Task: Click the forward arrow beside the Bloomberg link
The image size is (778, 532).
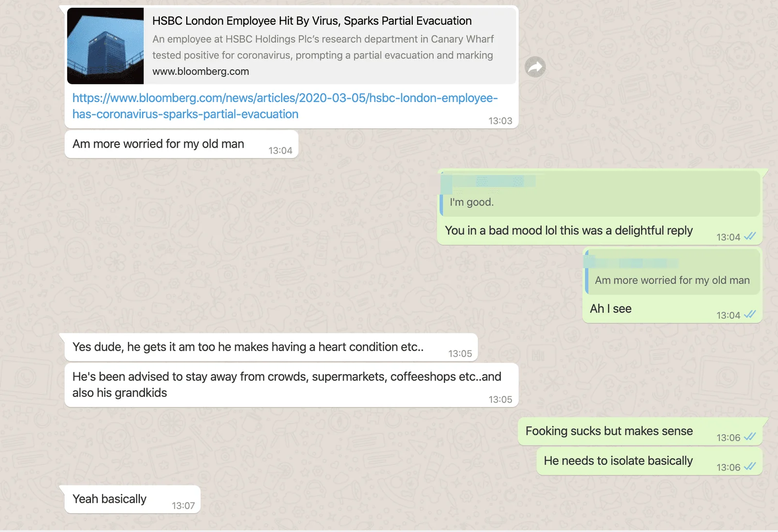Action: [x=535, y=67]
